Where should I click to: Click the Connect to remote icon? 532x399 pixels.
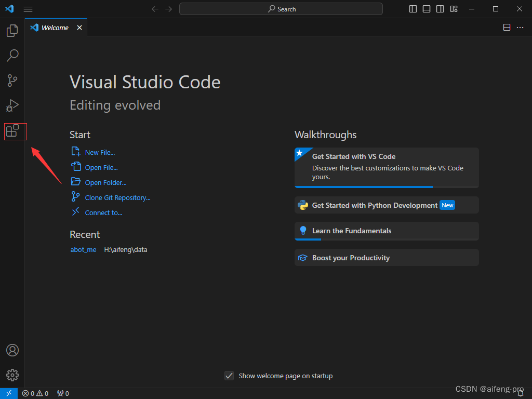tap(76, 211)
